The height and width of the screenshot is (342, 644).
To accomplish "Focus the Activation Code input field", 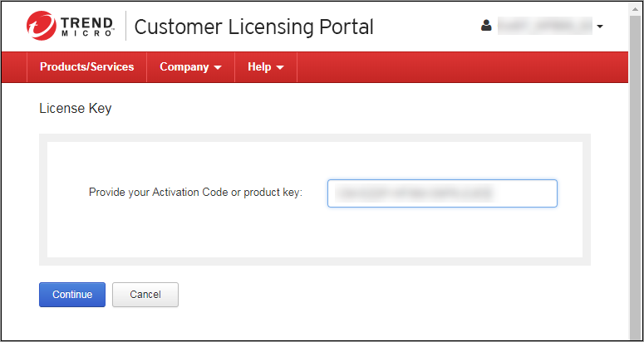I will [442, 193].
